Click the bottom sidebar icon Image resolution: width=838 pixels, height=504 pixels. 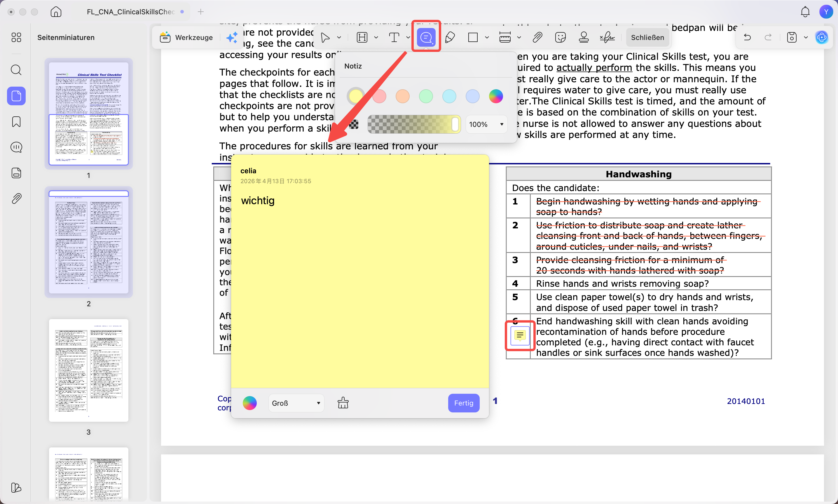[16, 488]
